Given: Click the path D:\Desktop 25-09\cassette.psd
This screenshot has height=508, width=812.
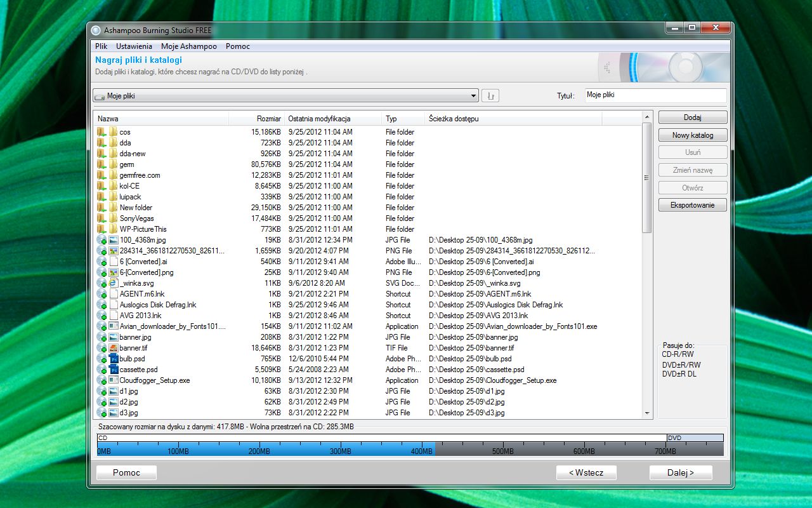Looking at the screenshot, I should tap(476, 370).
